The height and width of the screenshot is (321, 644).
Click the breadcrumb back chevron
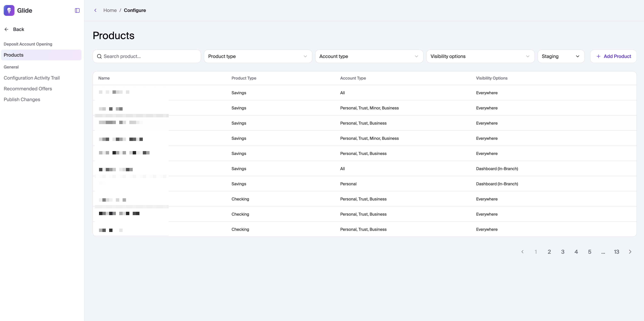[x=95, y=10]
